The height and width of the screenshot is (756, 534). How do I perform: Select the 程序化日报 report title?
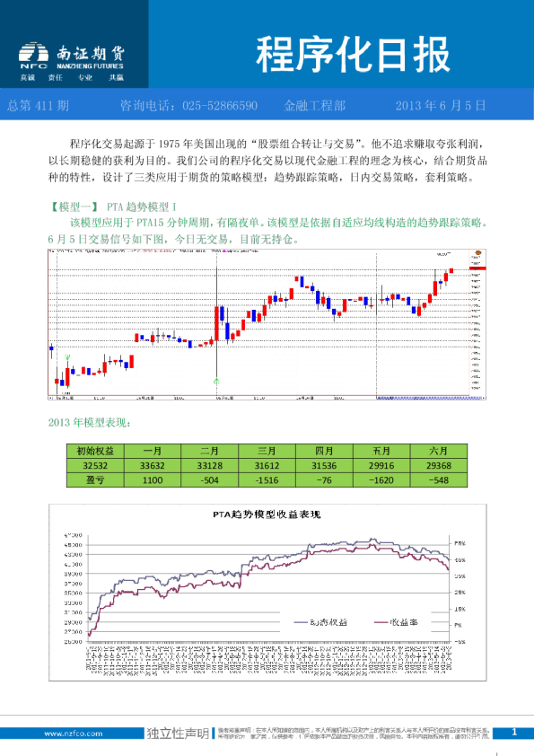pyautogui.click(x=353, y=55)
